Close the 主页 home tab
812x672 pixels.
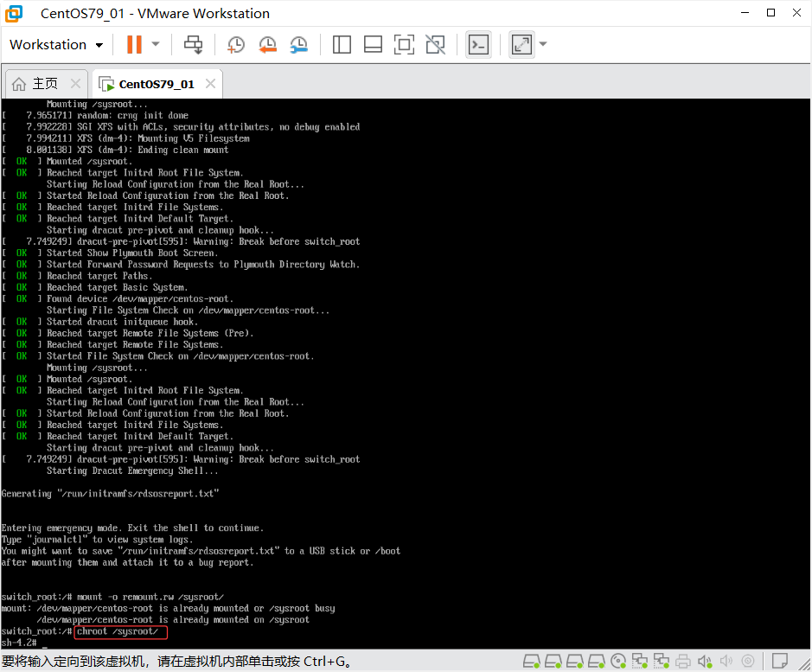75,83
